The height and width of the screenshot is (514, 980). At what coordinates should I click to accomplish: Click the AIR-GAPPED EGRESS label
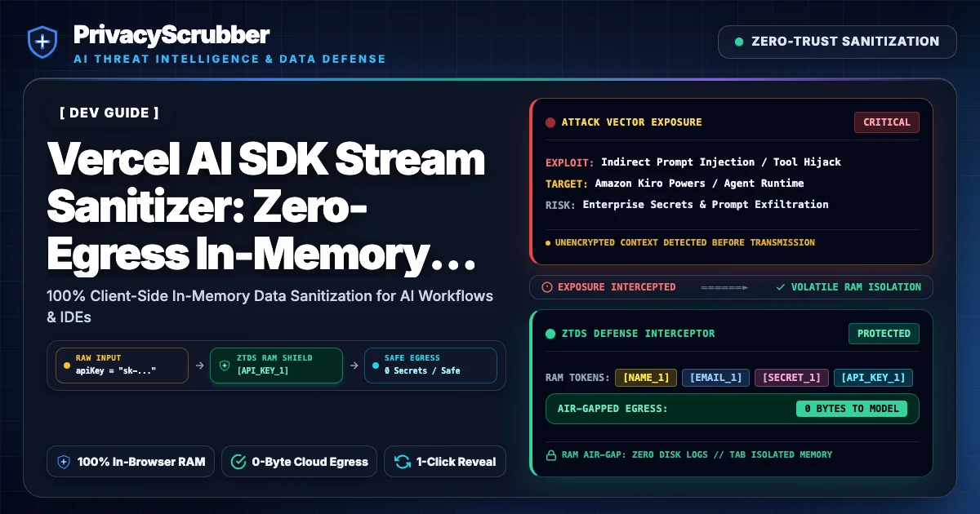[612, 409]
